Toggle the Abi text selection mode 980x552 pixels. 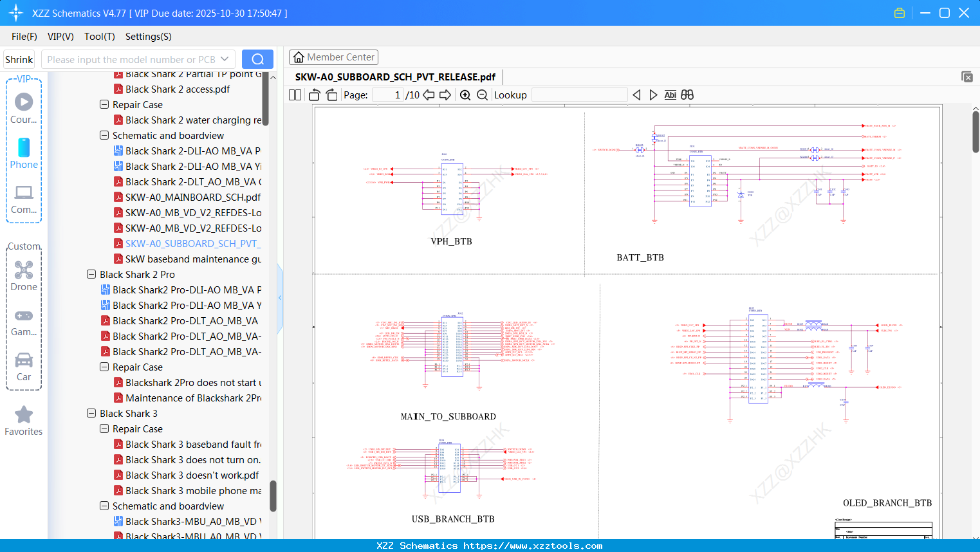pos(670,95)
